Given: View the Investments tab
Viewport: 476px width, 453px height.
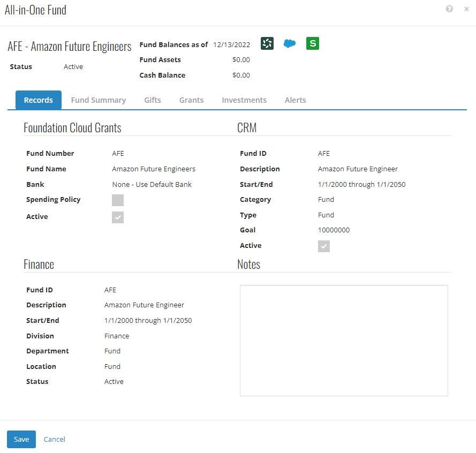Looking at the screenshot, I should coord(244,100).
